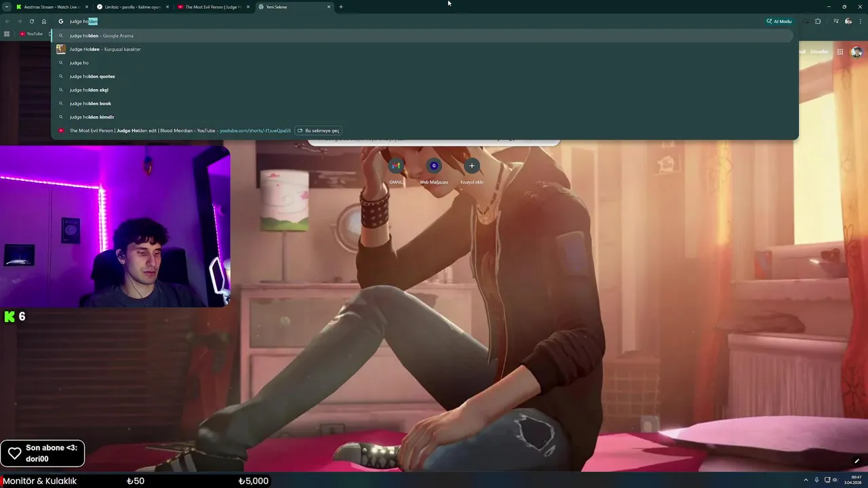Viewport: 868px width, 488px height.
Task: Open the Google account avatar
Action: pyautogui.click(x=856, y=52)
